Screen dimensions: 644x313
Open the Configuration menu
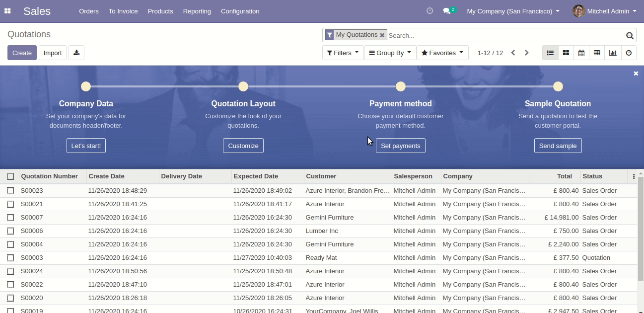click(240, 11)
